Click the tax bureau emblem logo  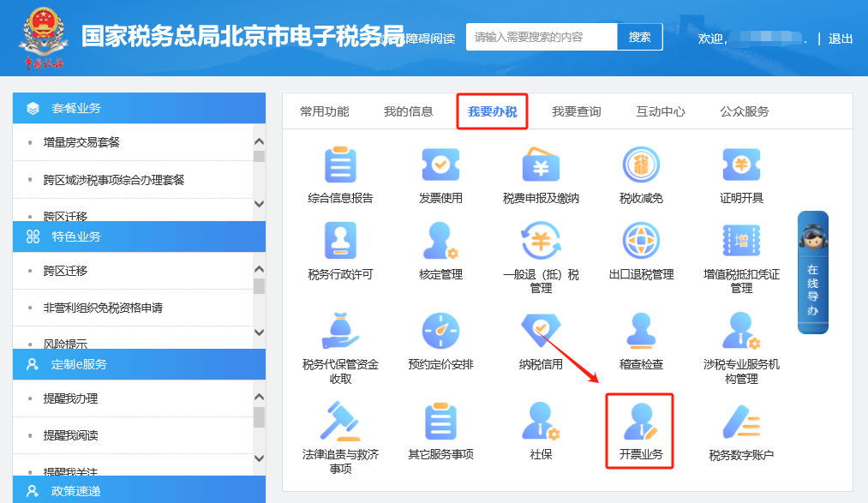pos(44,39)
